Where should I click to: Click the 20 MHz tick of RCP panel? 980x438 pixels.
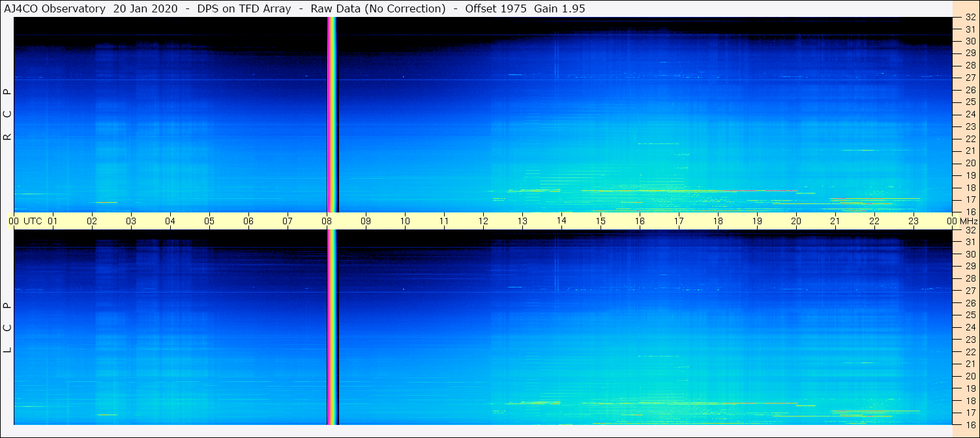[970, 163]
